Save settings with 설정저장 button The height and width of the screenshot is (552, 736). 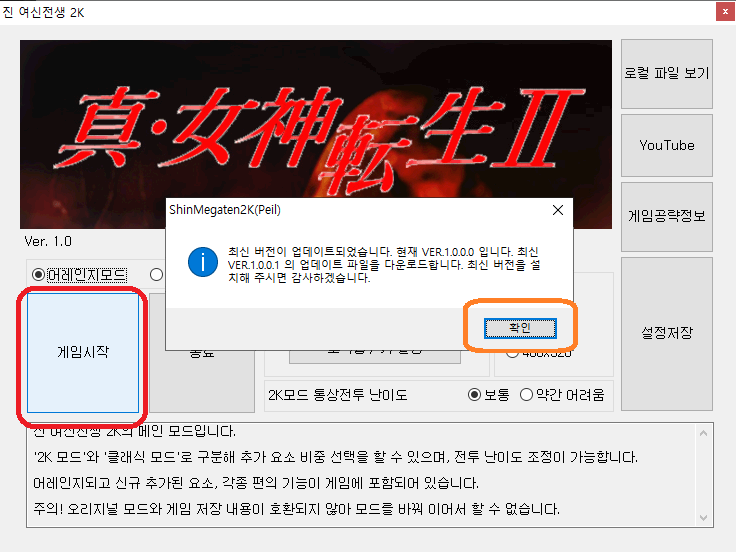click(x=667, y=334)
